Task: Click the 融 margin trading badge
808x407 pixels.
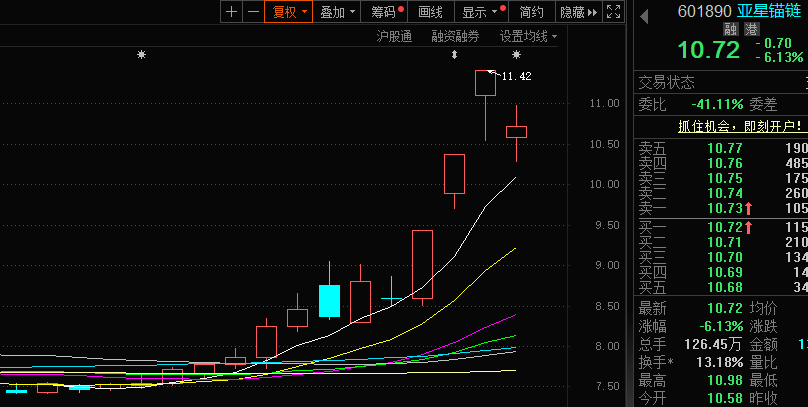Action: pos(731,30)
